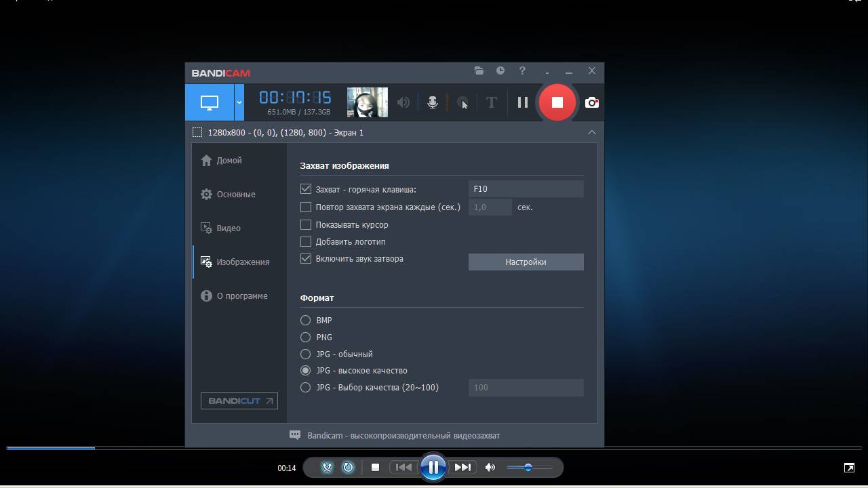Click the repeat interval 1,0 seconds field

[x=490, y=207]
